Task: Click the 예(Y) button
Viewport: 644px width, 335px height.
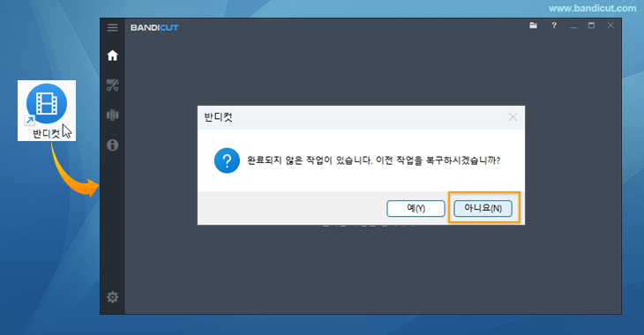Action: [416, 209]
